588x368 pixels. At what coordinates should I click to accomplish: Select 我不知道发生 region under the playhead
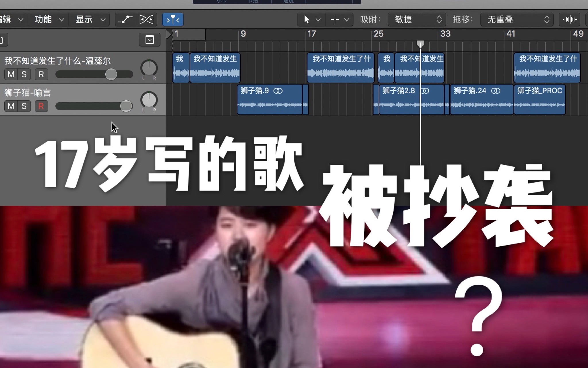pyautogui.click(x=419, y=68)
